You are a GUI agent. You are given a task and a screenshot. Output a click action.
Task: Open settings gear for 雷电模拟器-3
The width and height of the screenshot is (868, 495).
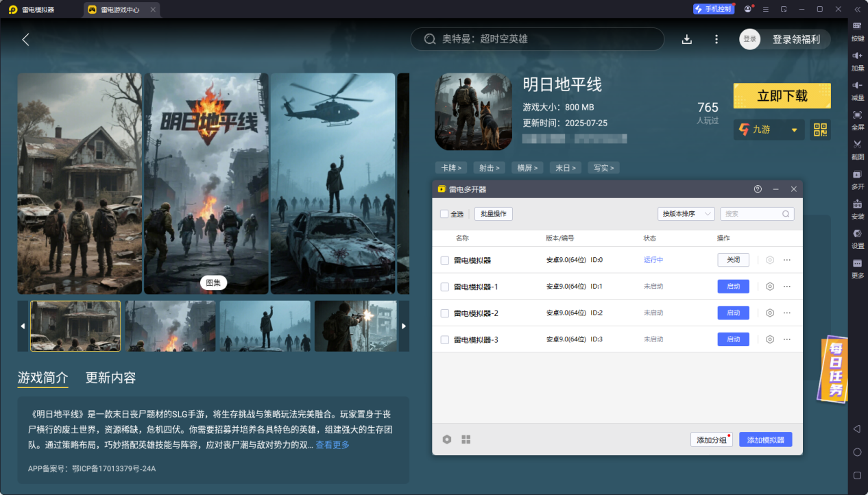pyautogui.click(x=770, y=339)
